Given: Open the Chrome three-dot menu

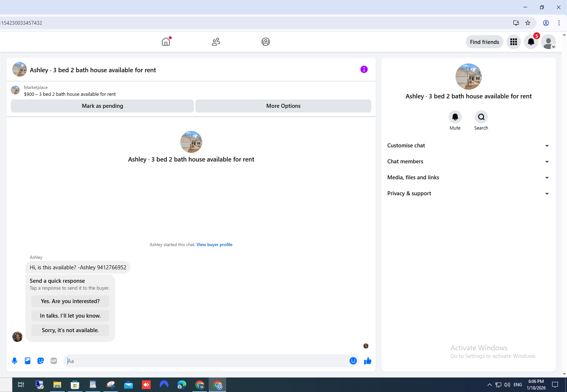Looking at the screenshot, I should (x=559, y=23).
